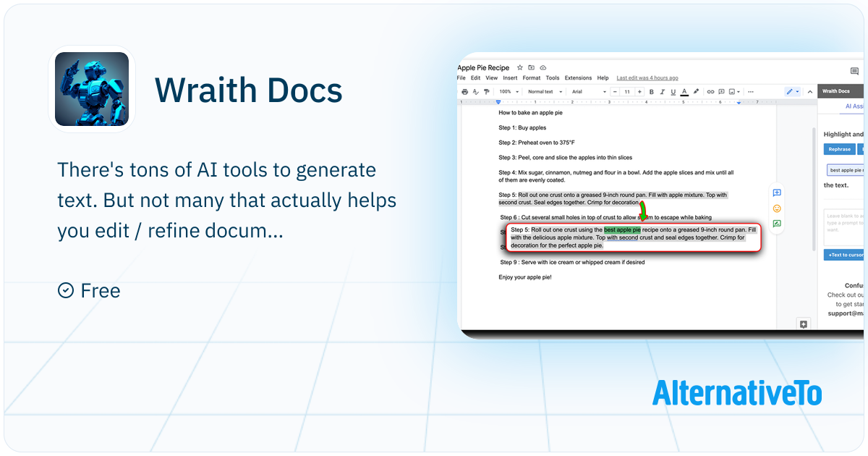Open the text color picker
Screen dimensions: 868x456
(x=684, y=92)
